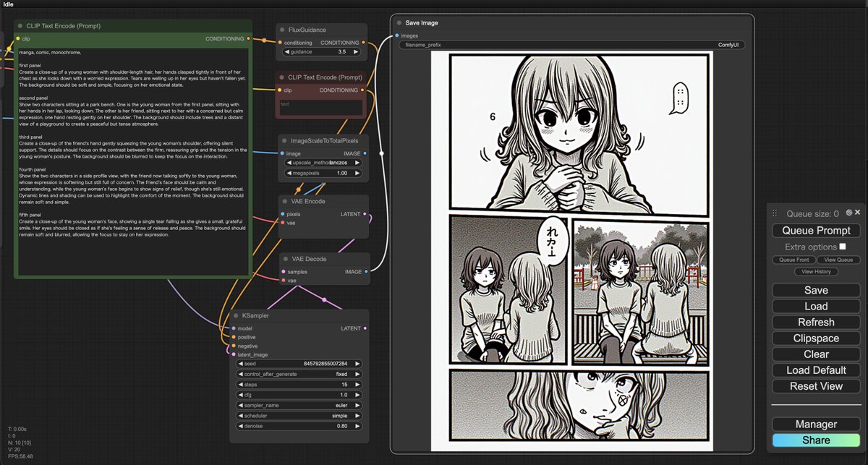Viewport: 868px width, 465px height.
Task: Clear the workflow with Clear button
Action: tap(816, 354)
